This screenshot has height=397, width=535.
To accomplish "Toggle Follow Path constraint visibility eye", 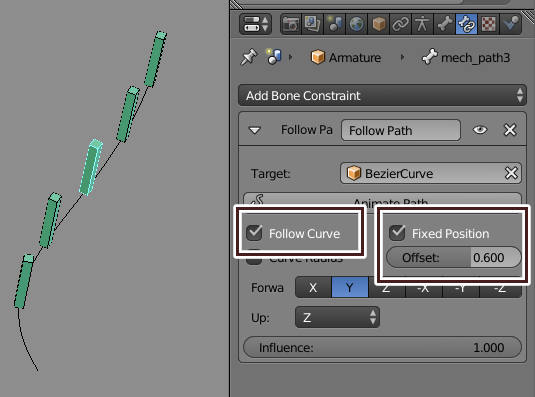I will [x=480, y=130].
